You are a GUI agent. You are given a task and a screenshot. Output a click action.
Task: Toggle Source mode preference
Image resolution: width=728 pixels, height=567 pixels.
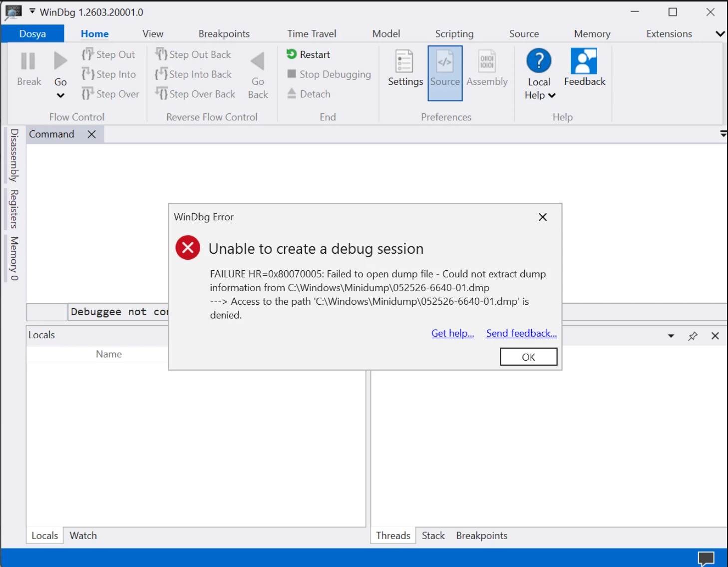click(445, 73)
